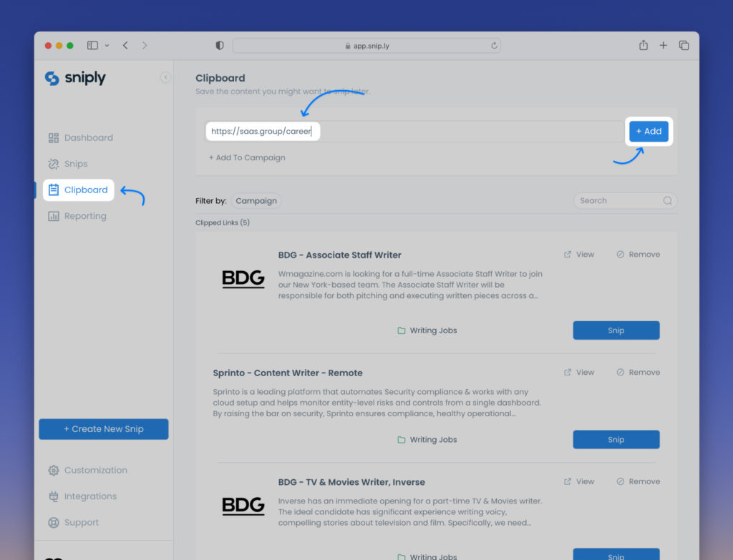The width and height of the screenshot is (733, 560).
Task: Click the Safari share icon
Action: tap(643, 45)
